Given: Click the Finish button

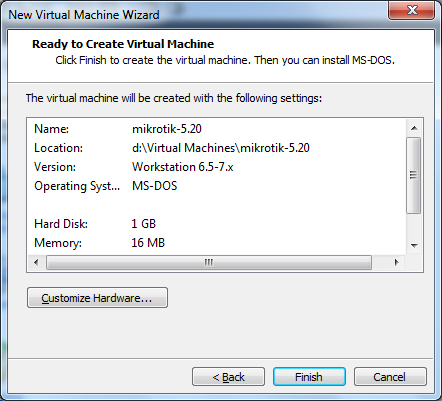Looking at the screenshot, I should [x=309, y=377].
